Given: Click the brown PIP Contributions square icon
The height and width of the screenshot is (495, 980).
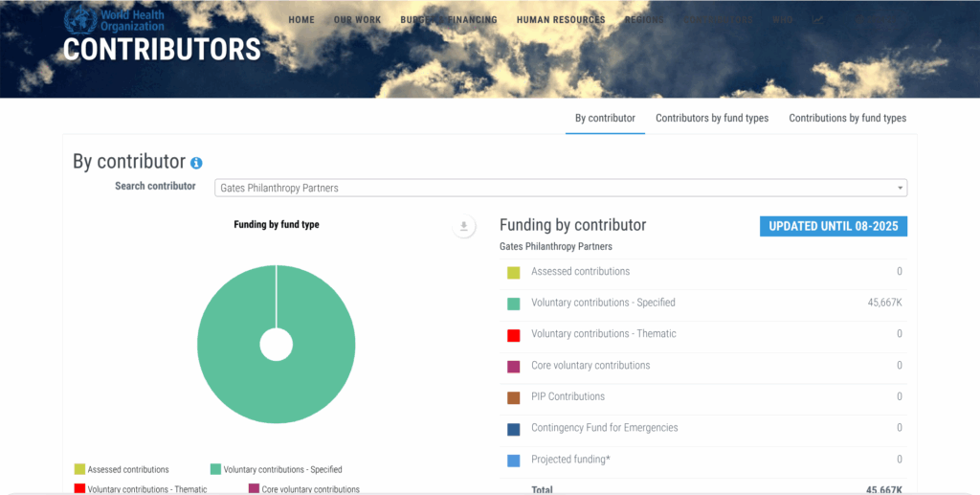Looking at the screenshot, I should pos(514,397).
